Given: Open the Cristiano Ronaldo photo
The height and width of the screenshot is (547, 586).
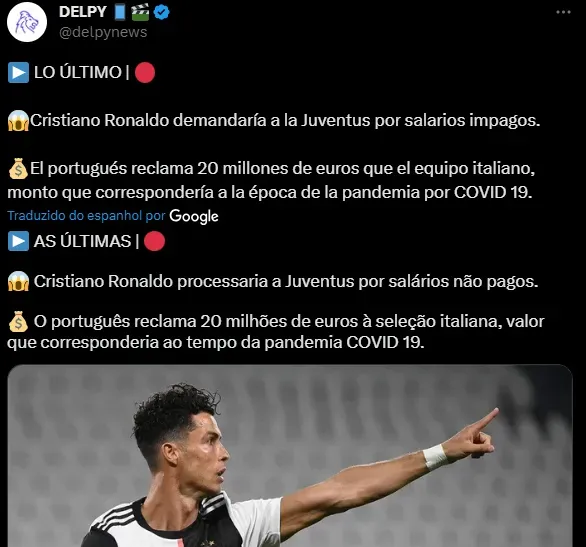Looking at the screenshot, I should [290, 455].
